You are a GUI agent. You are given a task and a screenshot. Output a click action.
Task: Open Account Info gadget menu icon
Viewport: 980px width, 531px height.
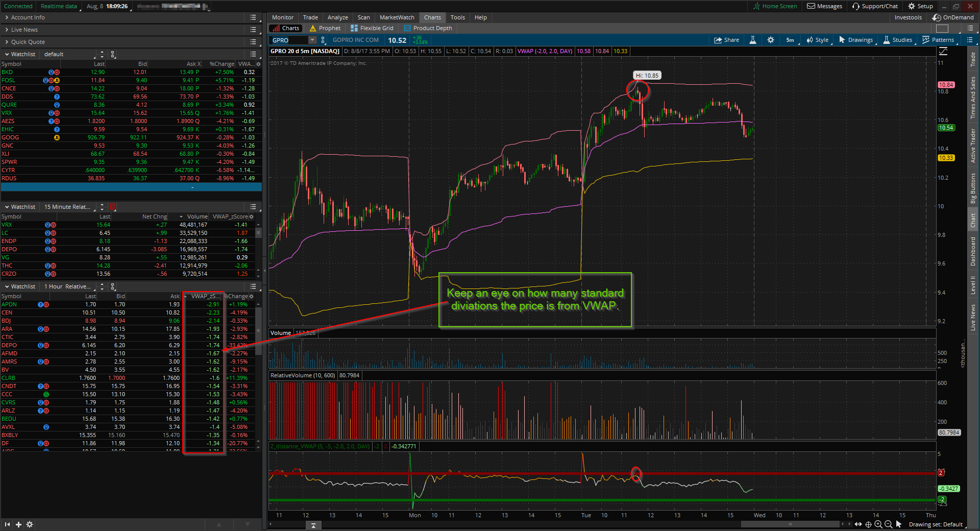tap(253, 17)
